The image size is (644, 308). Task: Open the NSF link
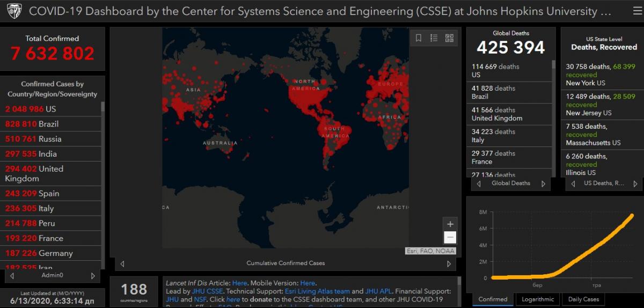coord(200,299)
